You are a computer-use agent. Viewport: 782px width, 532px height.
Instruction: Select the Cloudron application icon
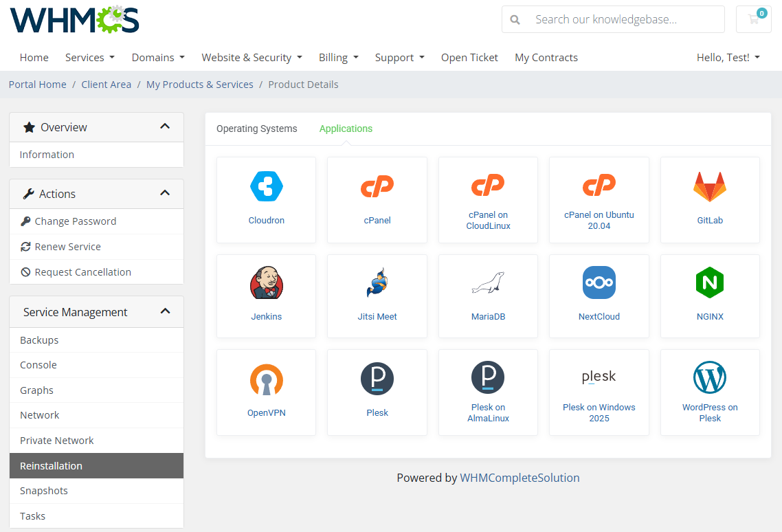266,186
